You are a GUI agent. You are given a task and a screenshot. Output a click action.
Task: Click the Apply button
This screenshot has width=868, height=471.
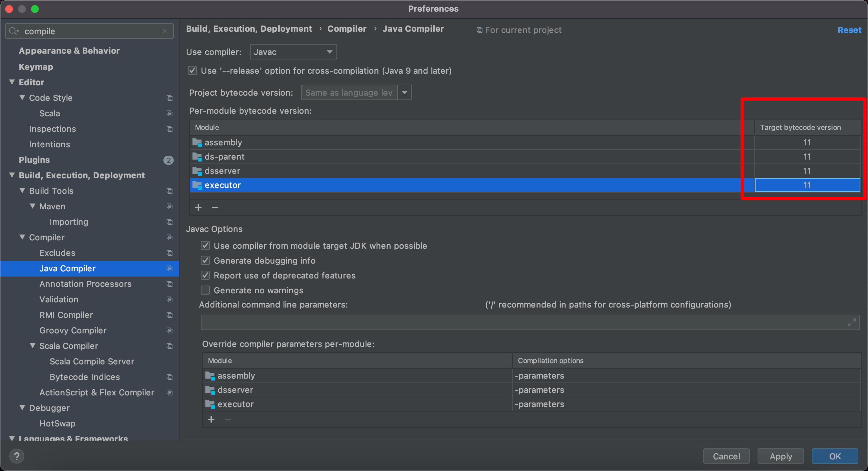(780, 456)
